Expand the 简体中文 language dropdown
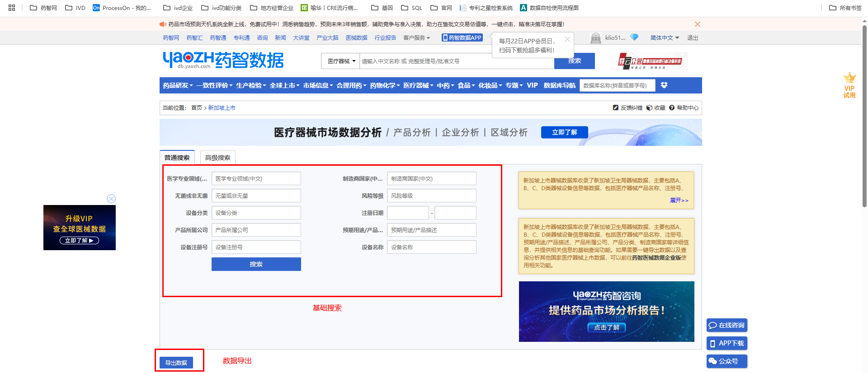This screenshot has height=373, width=868. [x=665, y=38]
